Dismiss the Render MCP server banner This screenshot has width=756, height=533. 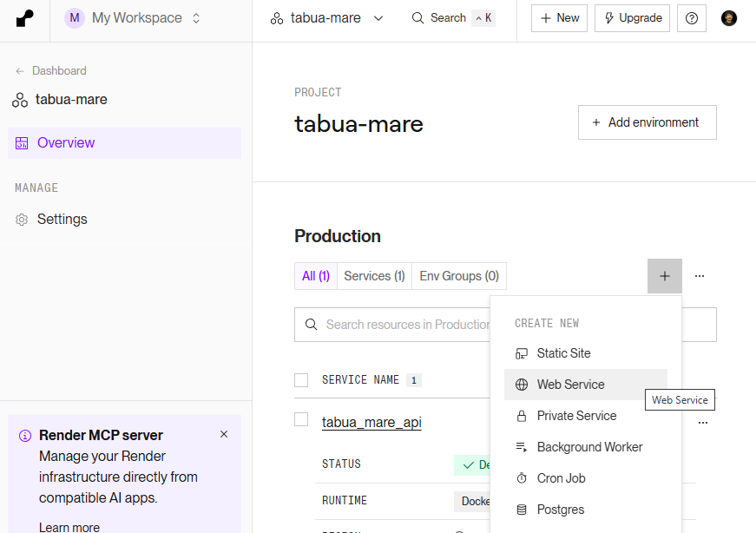[224, 434]
